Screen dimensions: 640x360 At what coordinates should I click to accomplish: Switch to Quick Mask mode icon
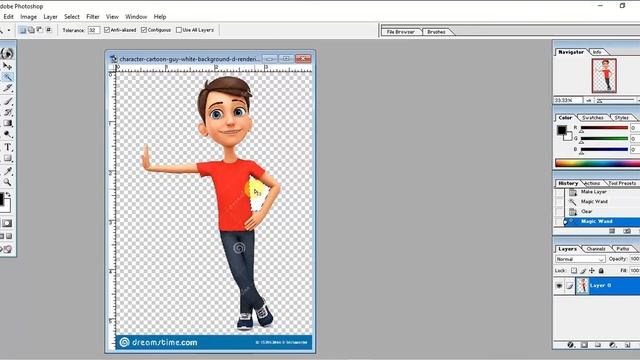pos(7,223)
